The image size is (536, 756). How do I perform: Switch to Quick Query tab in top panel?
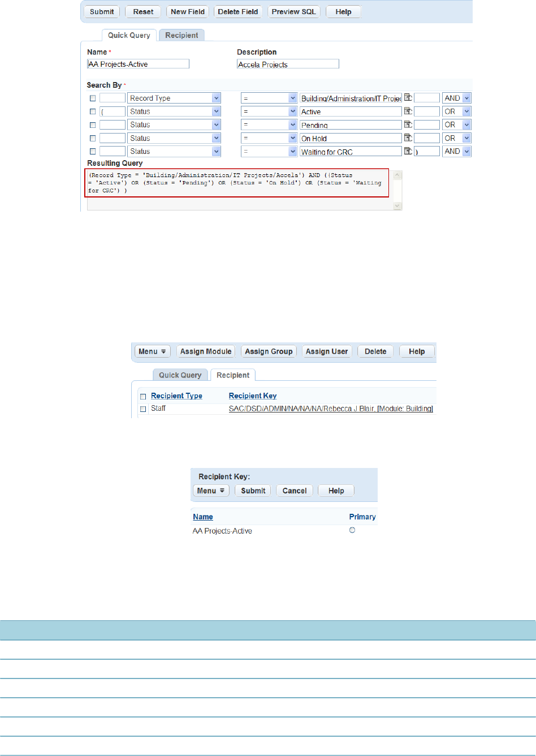click(129, 35)
